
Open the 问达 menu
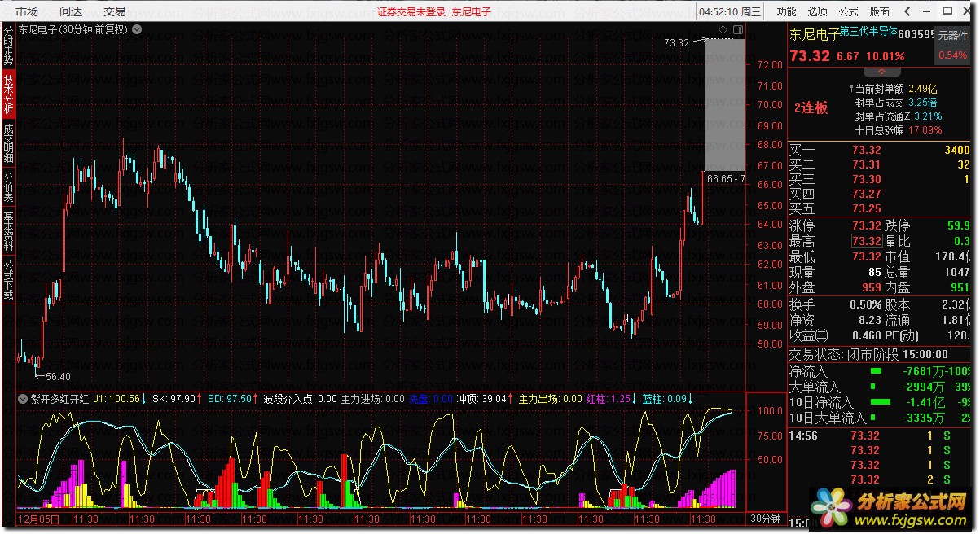point(71,11)
